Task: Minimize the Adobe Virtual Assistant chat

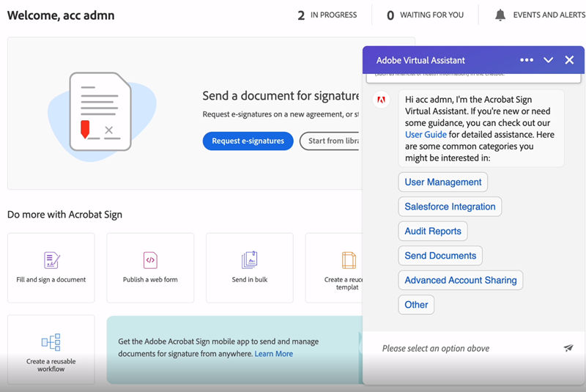Action: tap(548, 60)
